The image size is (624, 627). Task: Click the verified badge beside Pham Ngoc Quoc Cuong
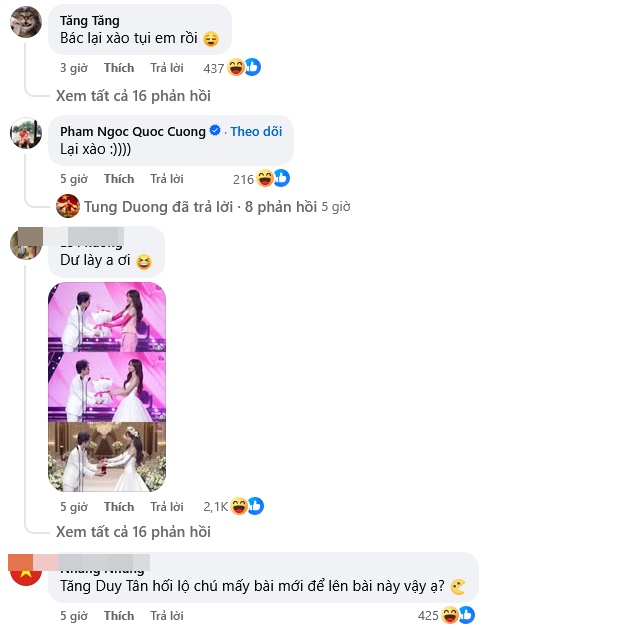[215, 130]
